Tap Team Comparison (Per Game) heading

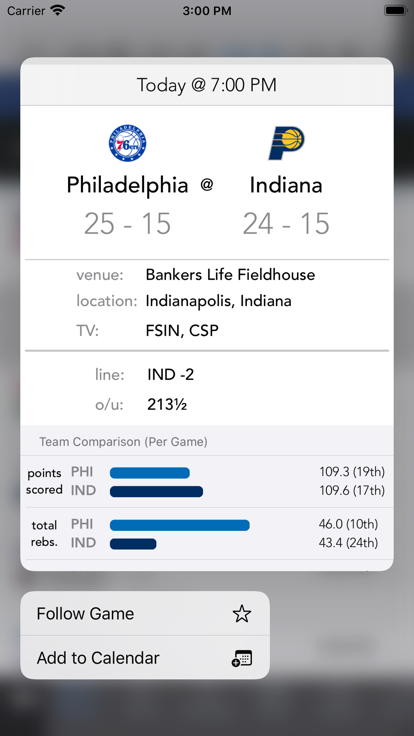point(123,442)
